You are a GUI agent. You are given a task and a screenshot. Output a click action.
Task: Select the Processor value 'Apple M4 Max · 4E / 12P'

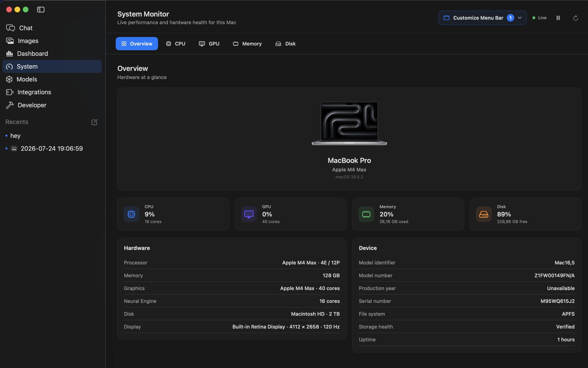(x=311, y=263)
